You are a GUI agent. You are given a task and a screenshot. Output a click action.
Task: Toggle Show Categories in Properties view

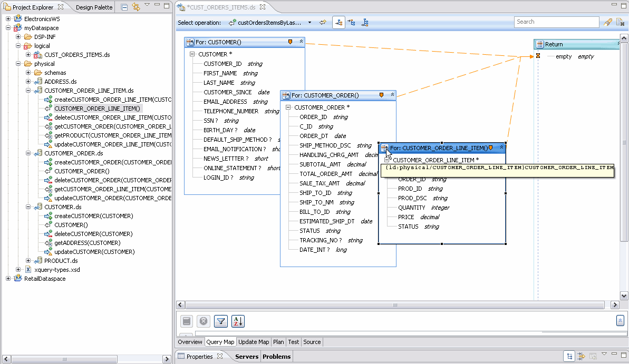pos(569,356)
